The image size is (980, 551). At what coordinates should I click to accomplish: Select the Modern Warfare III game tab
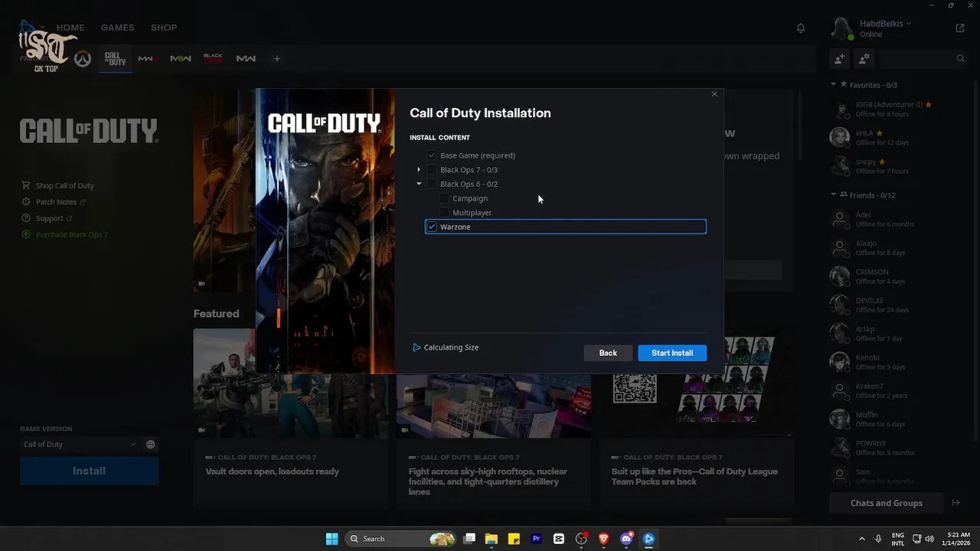coord(148,59)
